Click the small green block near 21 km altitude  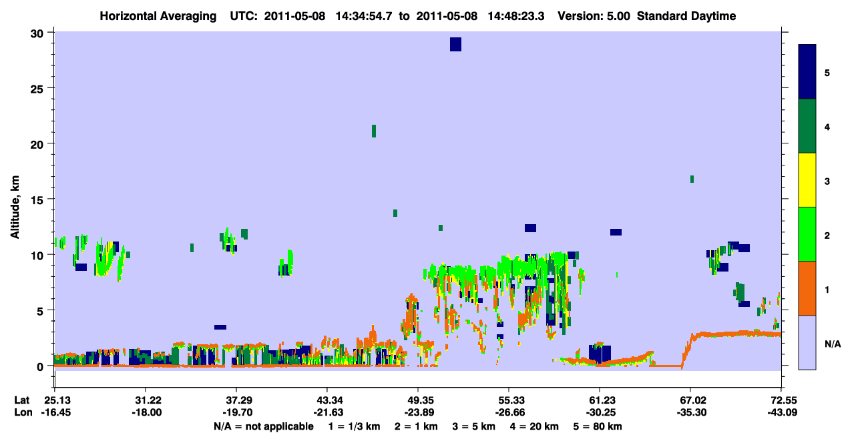click(x=374, y=131)
